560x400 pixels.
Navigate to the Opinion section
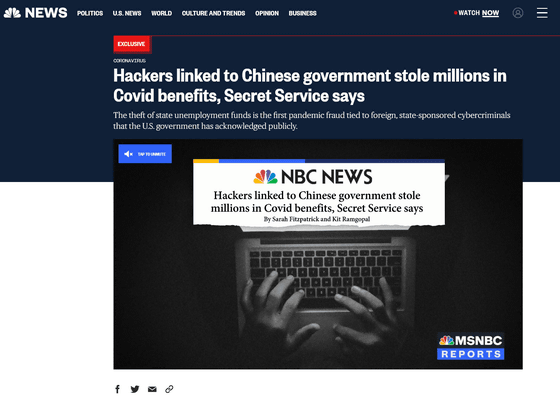[x=267, y=13]
